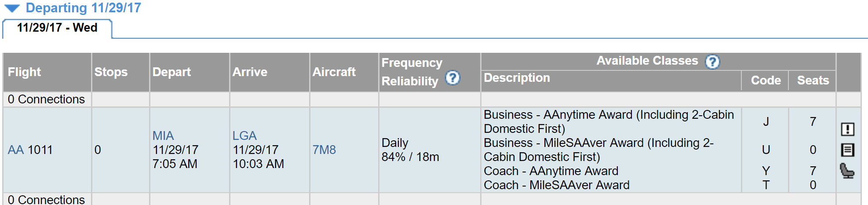Open the flight details list icon

tap(847, 150)
